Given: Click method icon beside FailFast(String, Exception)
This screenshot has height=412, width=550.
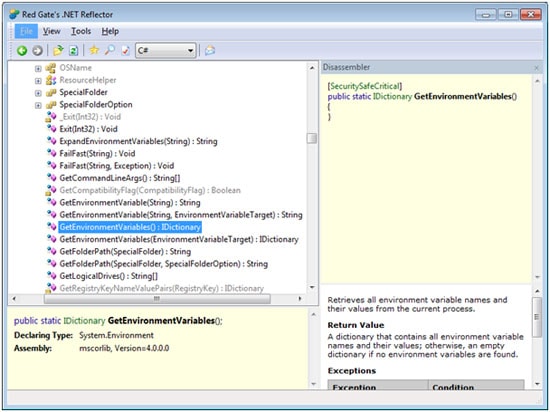Looking at the screenshot, I should [52, 166].
